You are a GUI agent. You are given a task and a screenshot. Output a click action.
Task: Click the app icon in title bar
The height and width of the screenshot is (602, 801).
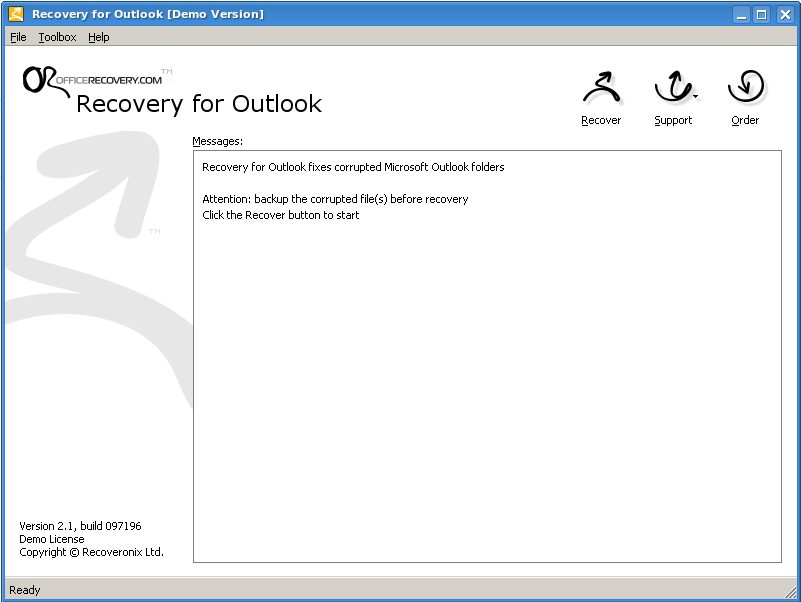pyautogui.click(x=16, y=14)
